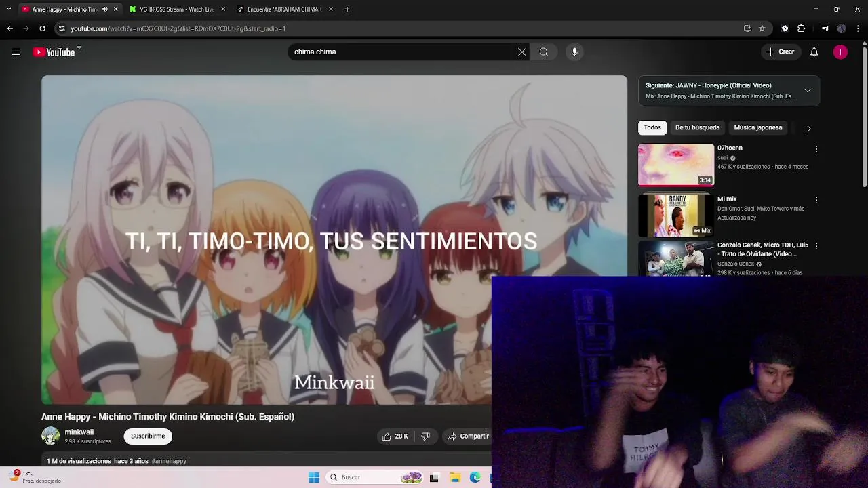The width and height of the screenshot is (868, 488).
Task: Select the De tu búsqueda chip
Action: tap(697, 127)
